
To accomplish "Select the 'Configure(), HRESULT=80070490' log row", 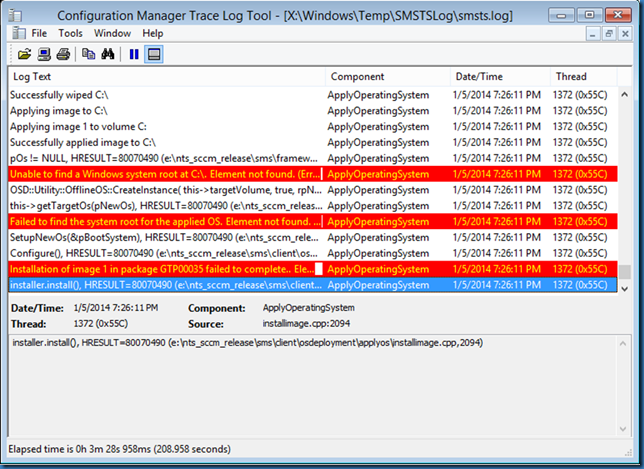I will pos(313,253).
